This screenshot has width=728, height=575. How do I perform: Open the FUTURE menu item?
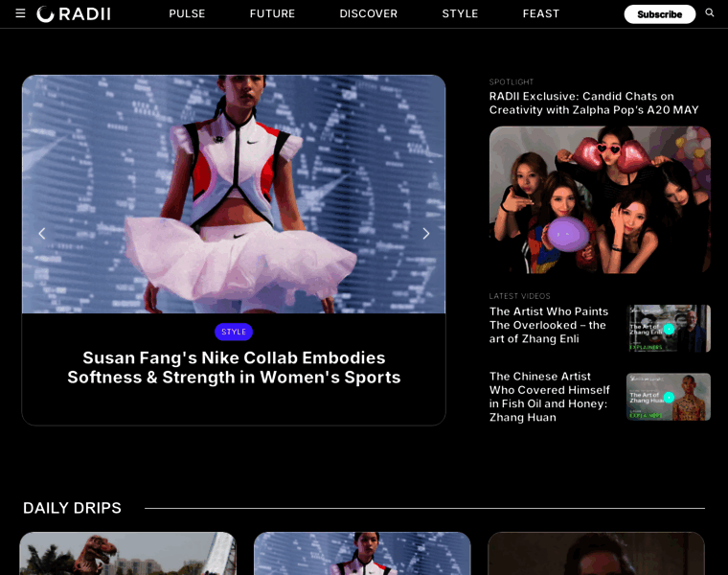(x=272, y=14)
